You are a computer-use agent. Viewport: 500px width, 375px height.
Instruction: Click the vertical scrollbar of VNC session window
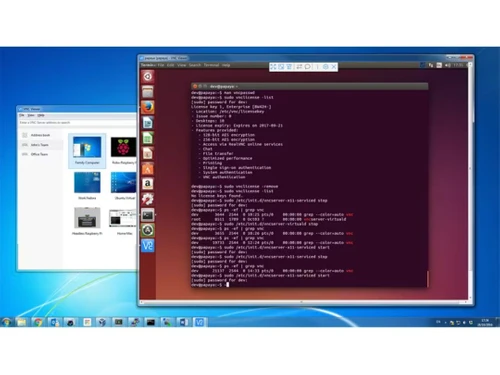click(470, 182)
